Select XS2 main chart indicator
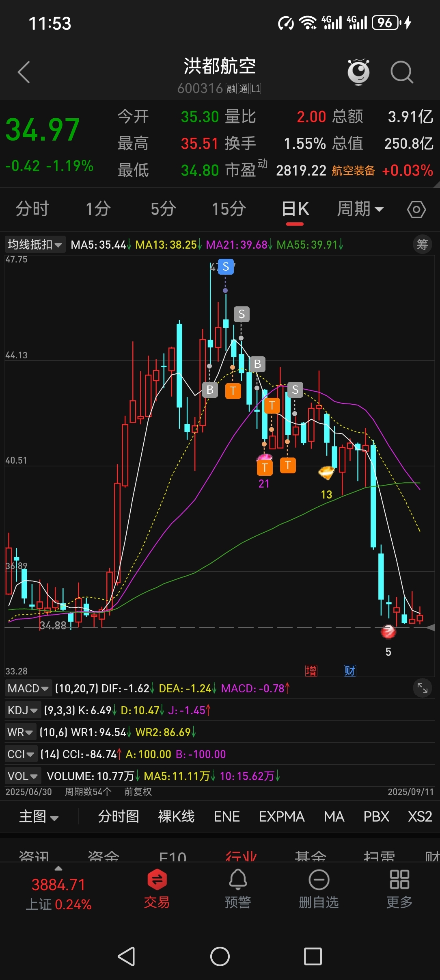Screen dimensions: 440x980 420,816
